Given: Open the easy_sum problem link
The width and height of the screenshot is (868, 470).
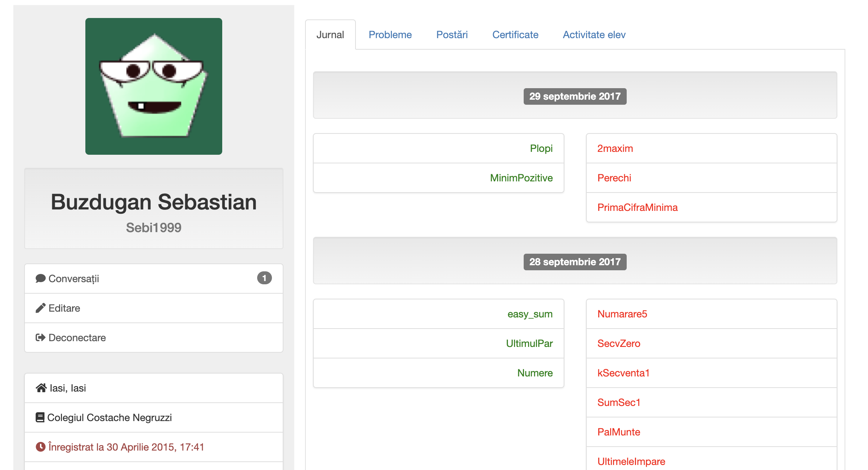Looking at the screenshot, I should [x=530, y=314].
